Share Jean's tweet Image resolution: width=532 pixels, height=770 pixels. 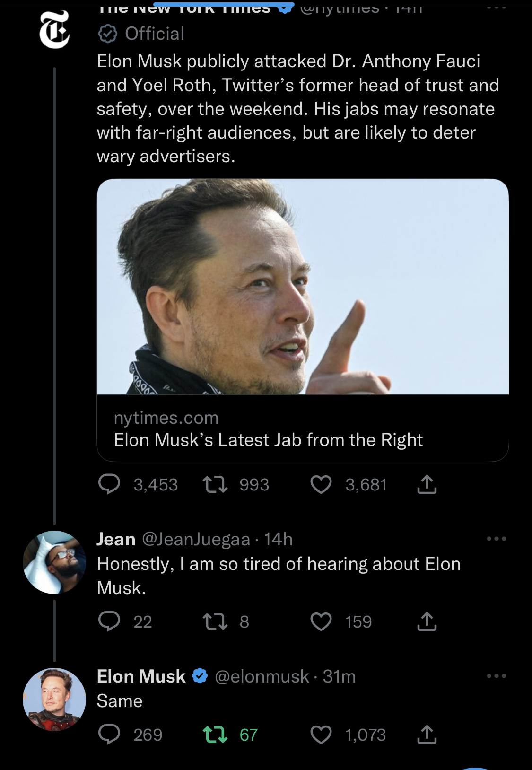coord(427,621)
